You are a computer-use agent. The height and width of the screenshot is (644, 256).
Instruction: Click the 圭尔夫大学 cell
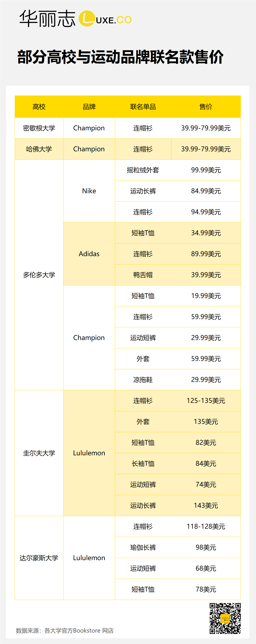(39, 453)
